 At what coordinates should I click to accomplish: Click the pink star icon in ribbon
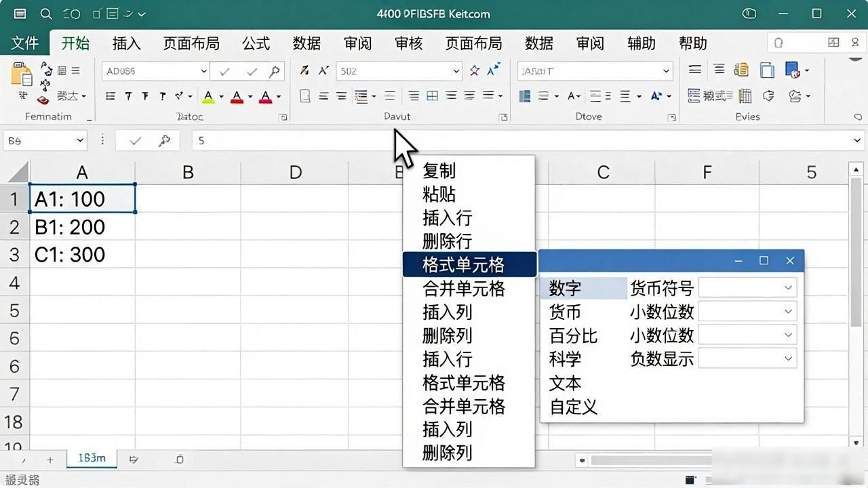pos(475,70)
